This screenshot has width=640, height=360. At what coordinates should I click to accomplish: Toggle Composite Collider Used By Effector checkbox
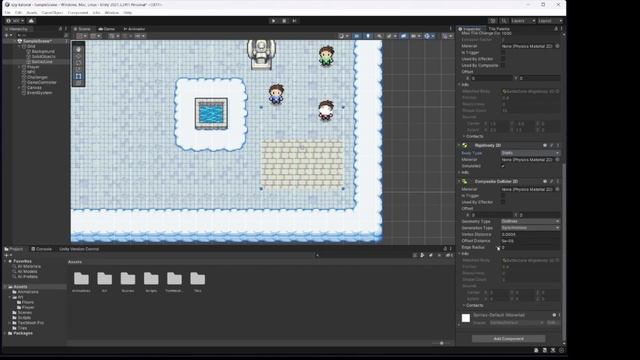(503, 202)
